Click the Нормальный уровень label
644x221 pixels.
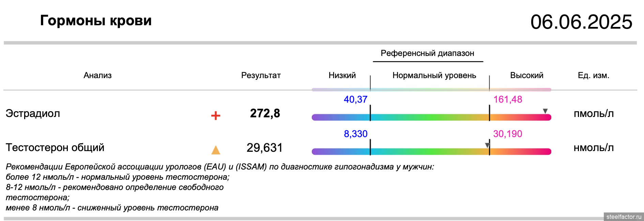434,75
